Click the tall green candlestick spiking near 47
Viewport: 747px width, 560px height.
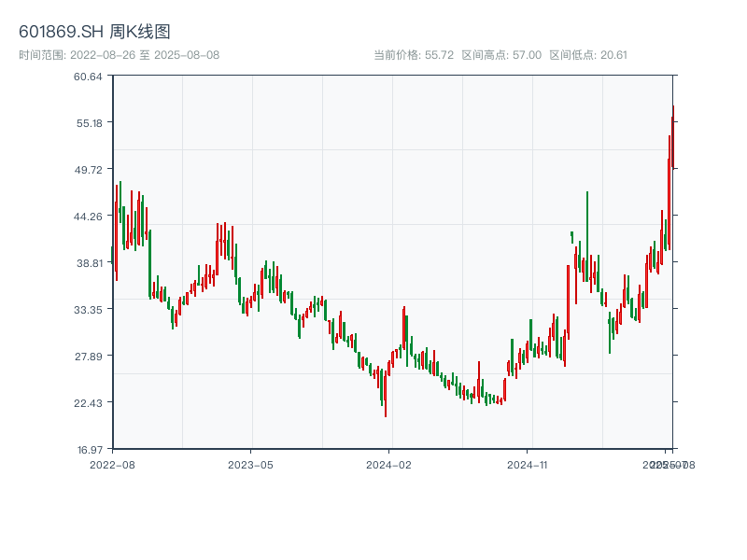point(587,236)
